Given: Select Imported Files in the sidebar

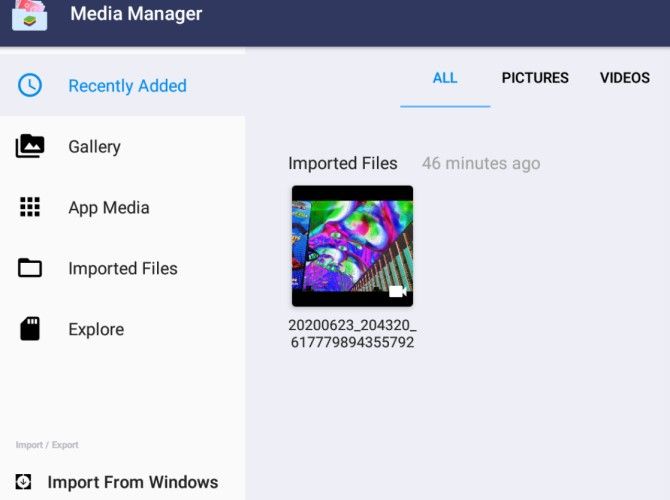Looking at the screenshot, I should (x=123, y=268).
